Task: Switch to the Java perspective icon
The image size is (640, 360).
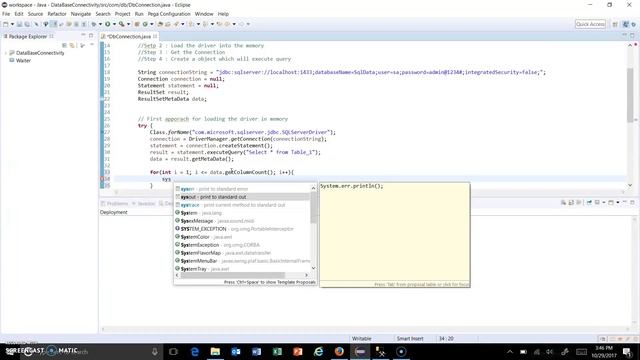Action: point(626,24)
